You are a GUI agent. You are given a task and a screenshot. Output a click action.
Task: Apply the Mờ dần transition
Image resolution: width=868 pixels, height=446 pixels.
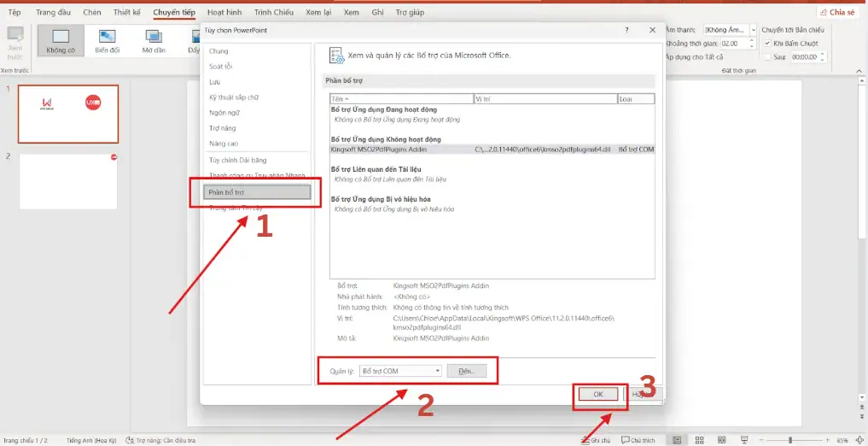154,40
